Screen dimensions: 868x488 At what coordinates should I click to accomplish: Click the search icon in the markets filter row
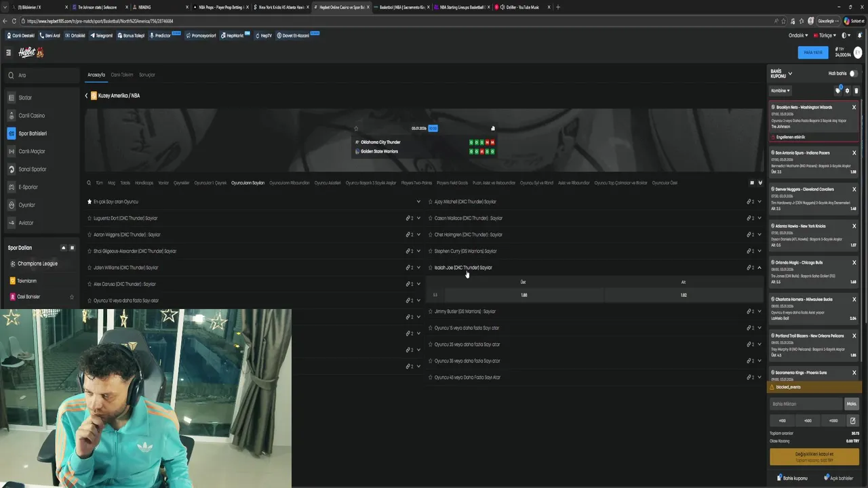point(88,182)
